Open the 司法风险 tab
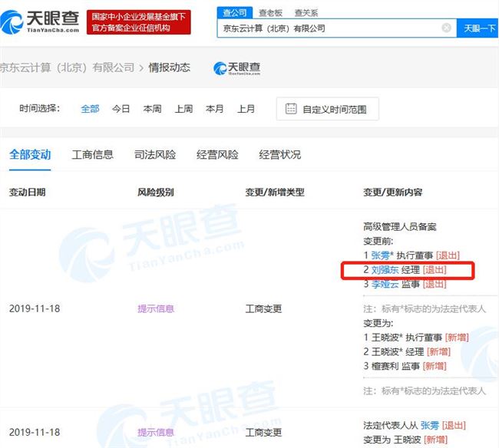 pyautogui.click(x=155, y=154)
